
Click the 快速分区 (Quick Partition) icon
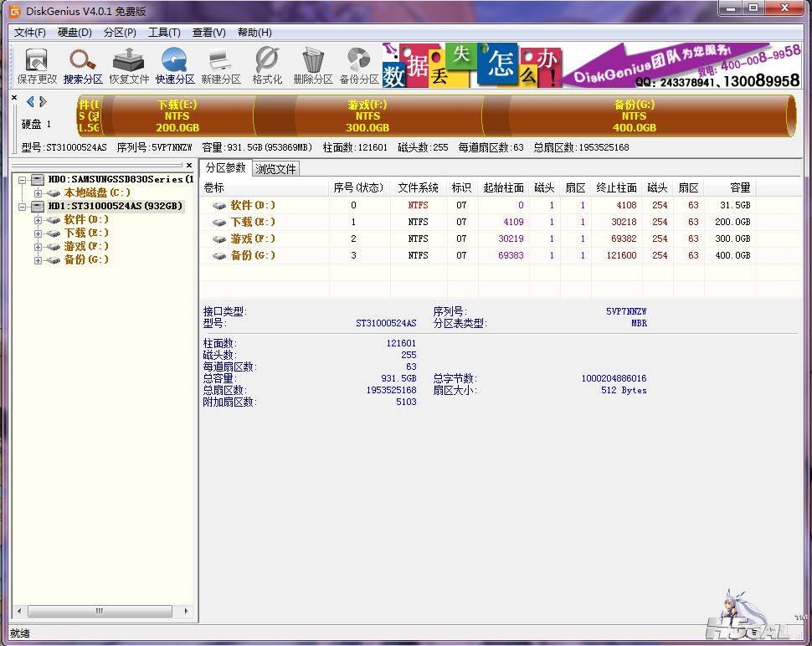click(174, 66)
